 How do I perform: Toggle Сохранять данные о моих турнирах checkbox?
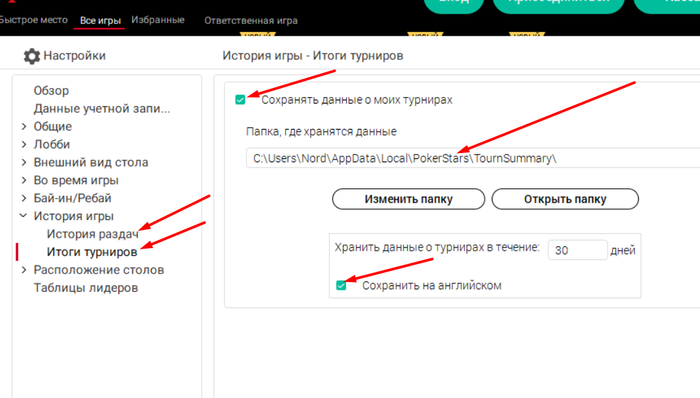click(x=240, y=100)
